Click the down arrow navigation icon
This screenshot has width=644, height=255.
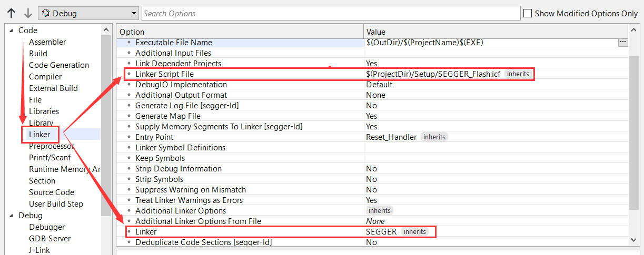28,13
